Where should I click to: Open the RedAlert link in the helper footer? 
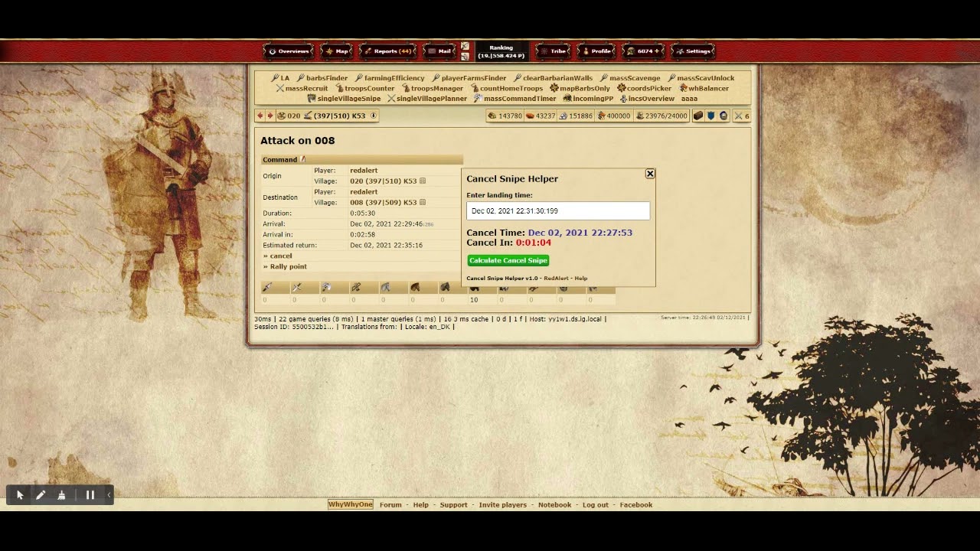tap(556, 279)
